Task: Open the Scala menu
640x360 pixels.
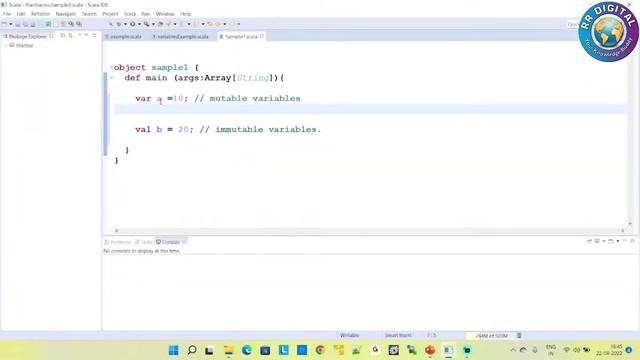Action: point(130,14)
